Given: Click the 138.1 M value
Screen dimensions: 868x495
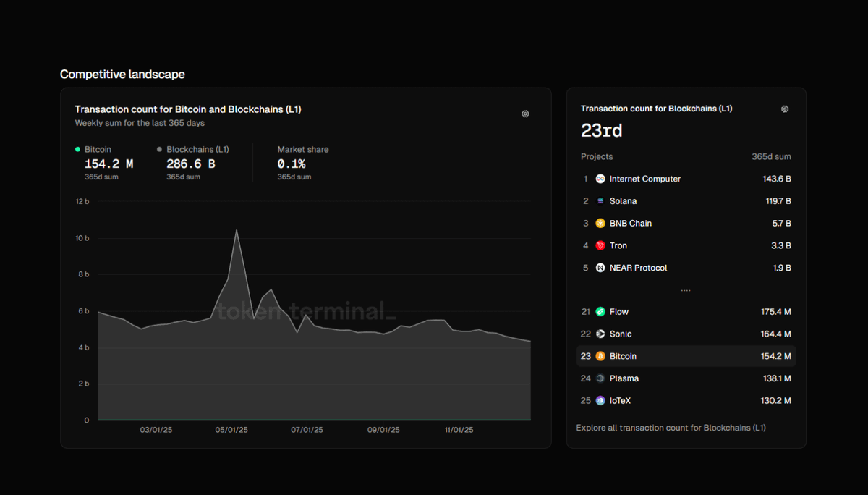Looking at the screenshot, I should pyautogui.click(x=776, y=378).
